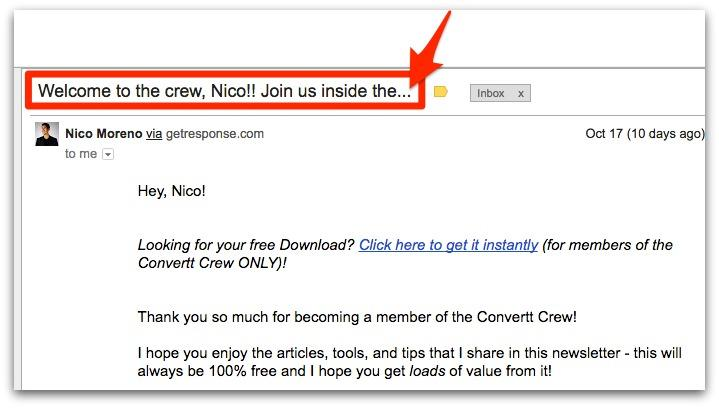Click the "Hey, Nico!" greeting
The width and height of the screenshot is (719, 408).
click(x=172, y=191)
